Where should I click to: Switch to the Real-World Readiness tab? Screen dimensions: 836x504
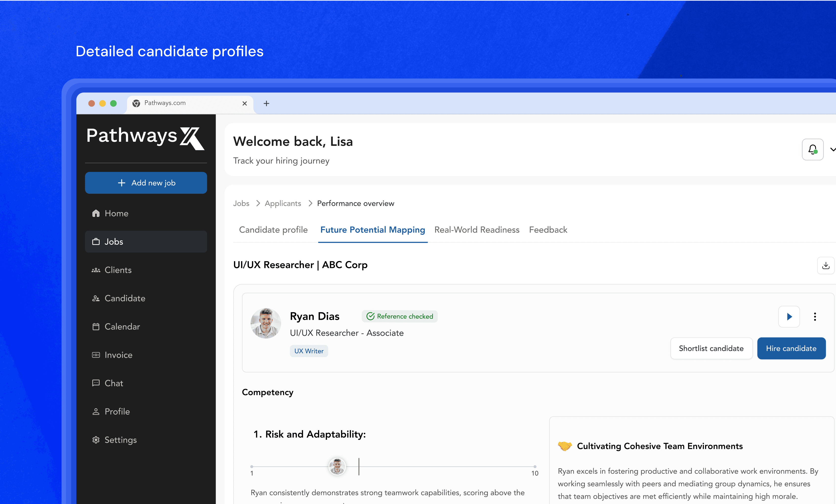click(477, 230)
